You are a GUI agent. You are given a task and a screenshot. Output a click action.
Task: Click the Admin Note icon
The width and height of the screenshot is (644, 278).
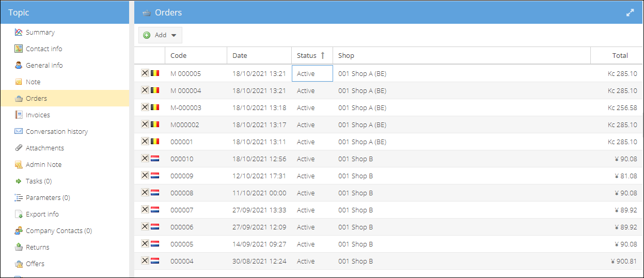pos(19,164)
